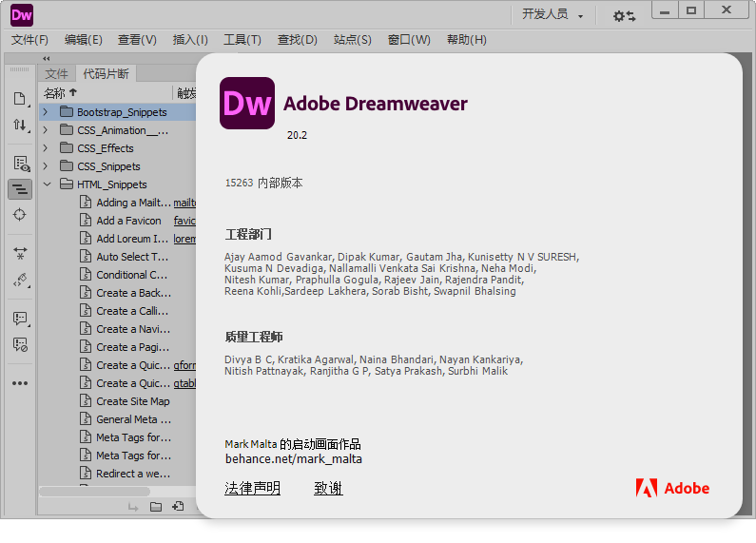756x543 pixels.
Task: Click the toolbar drag grip above icons
Action: click(19, 69)
